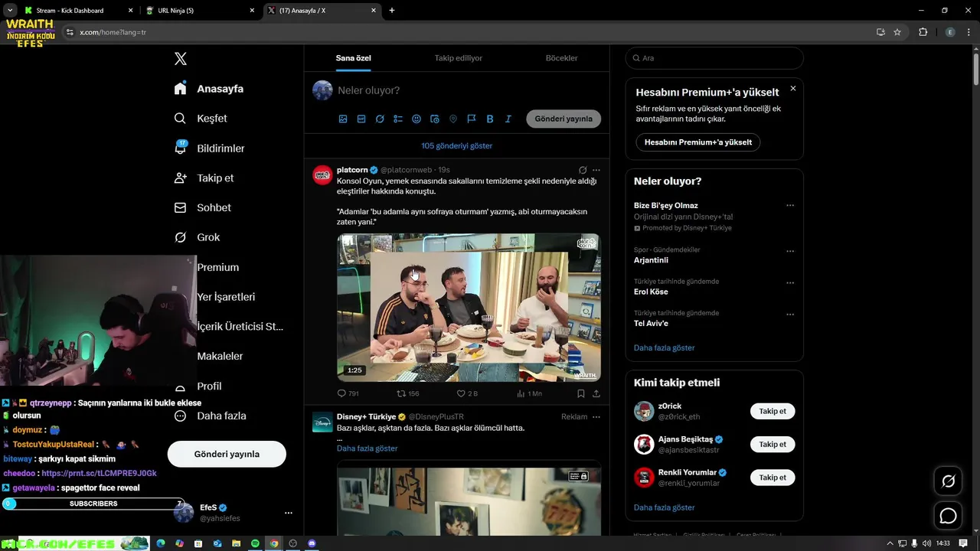Open reply on platcorn post with 791 comments
The image size is (980, 551).
pos(348,393)
